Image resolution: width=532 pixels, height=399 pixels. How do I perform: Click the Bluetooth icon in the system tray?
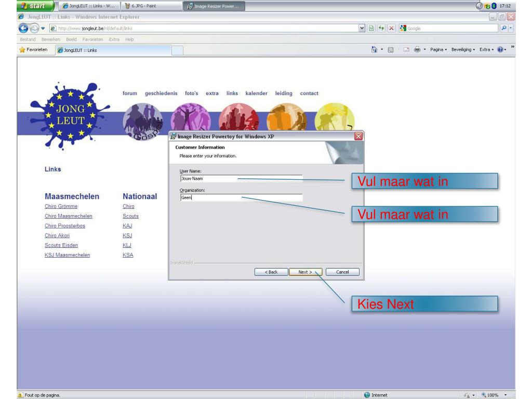pos(494,6)
